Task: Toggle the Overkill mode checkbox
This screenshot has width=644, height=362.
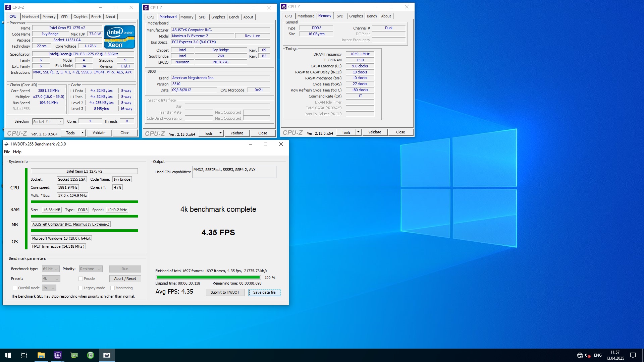Action: 15,288
